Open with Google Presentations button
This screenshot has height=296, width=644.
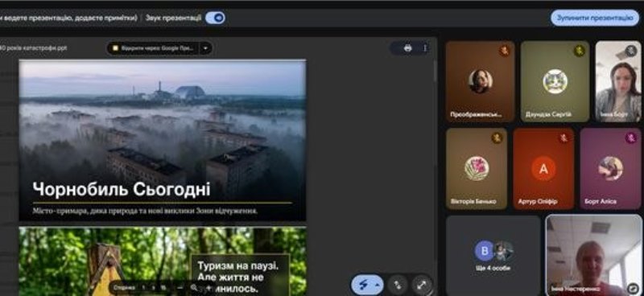point(153,48)
